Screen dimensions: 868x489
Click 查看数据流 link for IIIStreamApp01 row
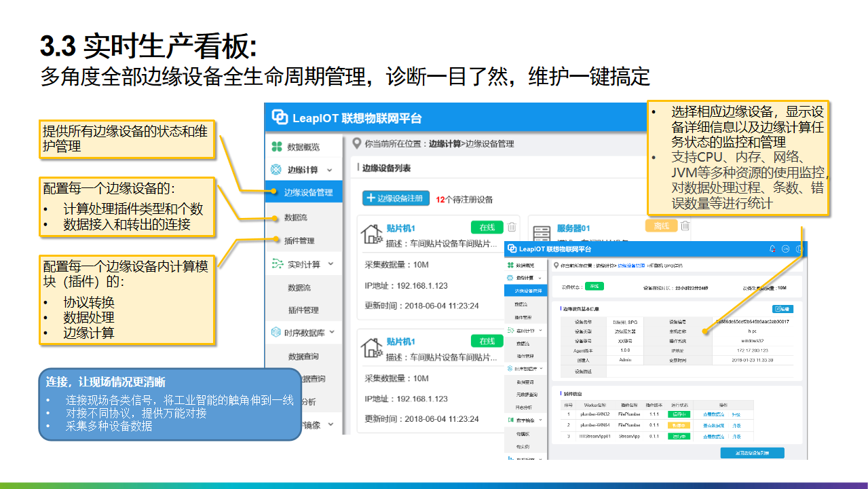pos(713,436)
